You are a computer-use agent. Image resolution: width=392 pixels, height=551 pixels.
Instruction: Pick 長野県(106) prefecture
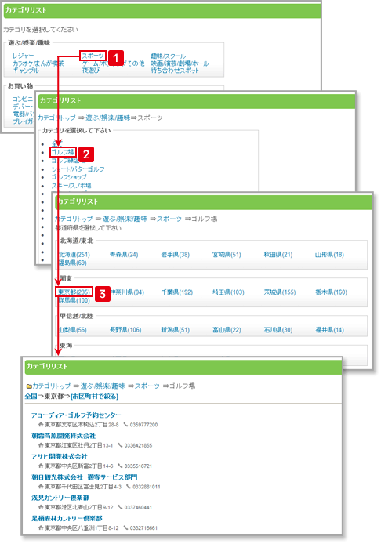[125, 330]
